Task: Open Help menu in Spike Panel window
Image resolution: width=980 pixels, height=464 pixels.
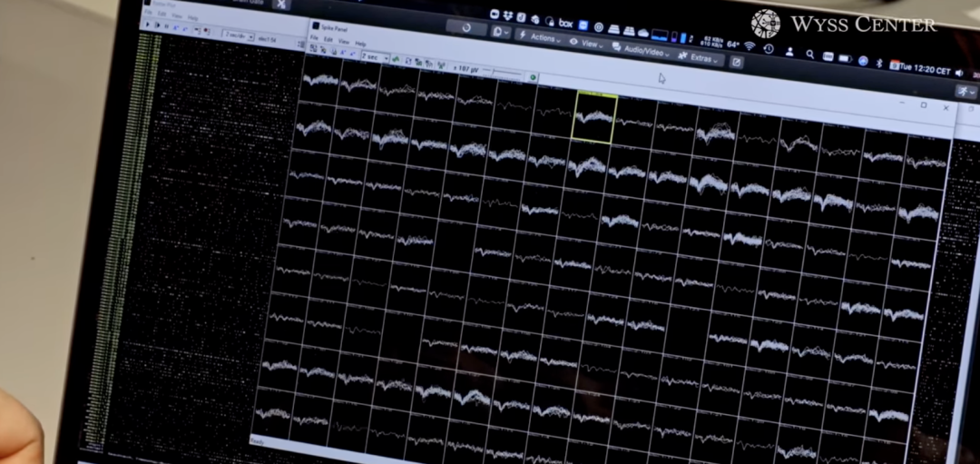Action: click(360, 44)
